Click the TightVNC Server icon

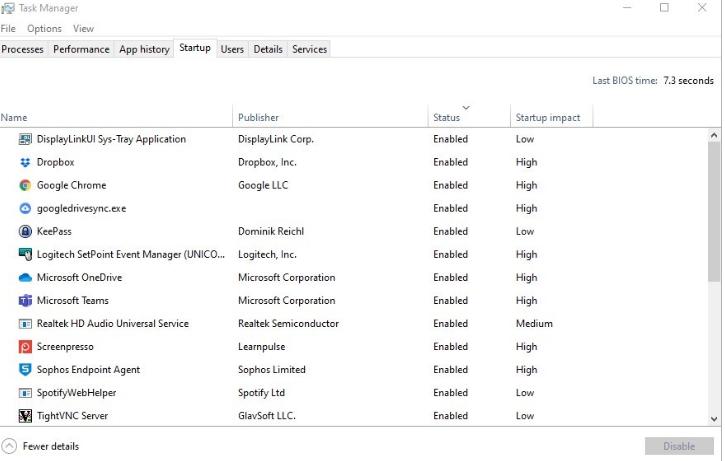click(x=25, y=416)
